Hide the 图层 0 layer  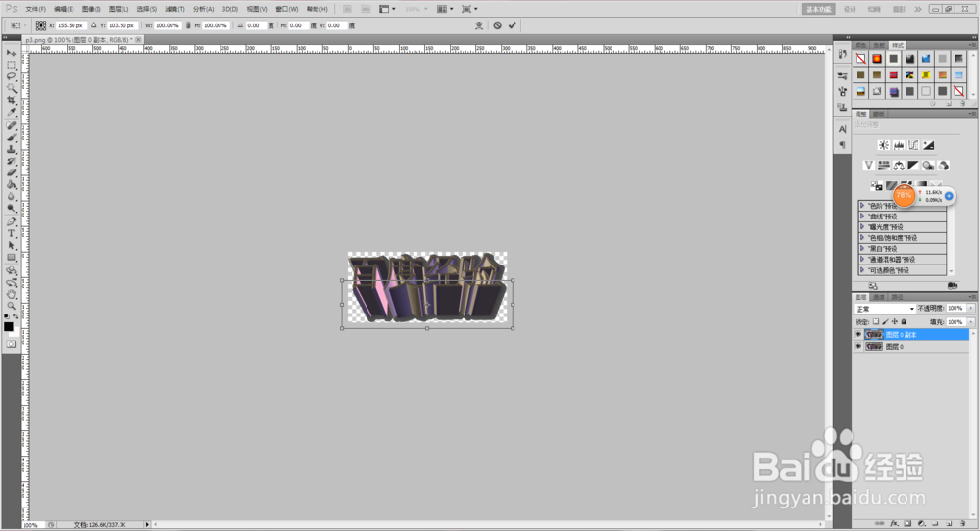858,346
